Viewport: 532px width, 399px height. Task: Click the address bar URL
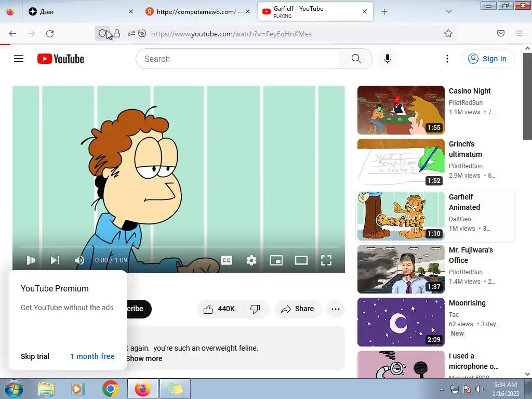[x=231, y=34]
